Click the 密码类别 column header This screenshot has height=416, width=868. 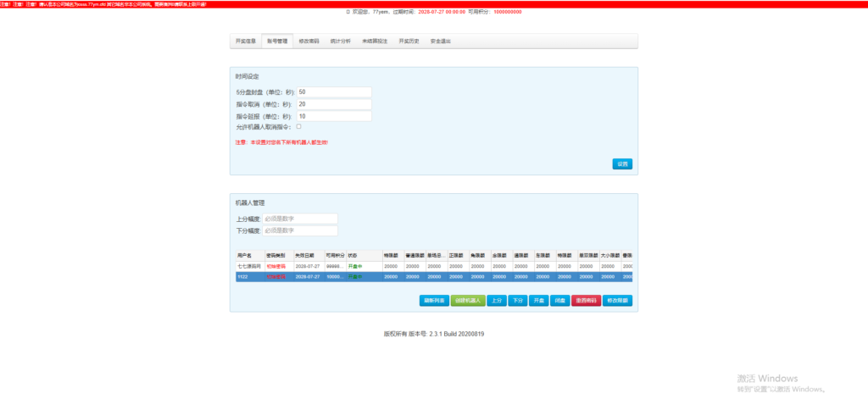click(x=279, y=256)
